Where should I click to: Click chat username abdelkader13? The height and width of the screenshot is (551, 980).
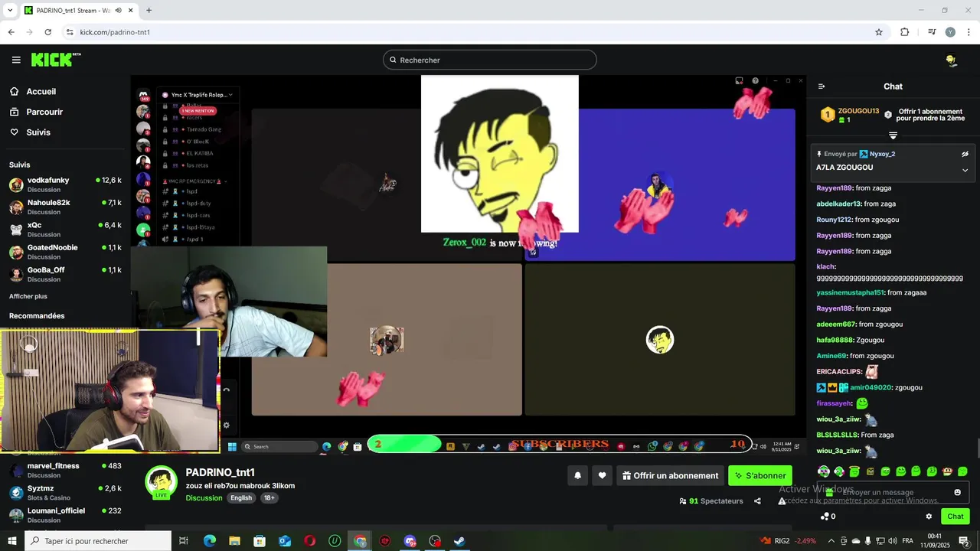point(839,204)
